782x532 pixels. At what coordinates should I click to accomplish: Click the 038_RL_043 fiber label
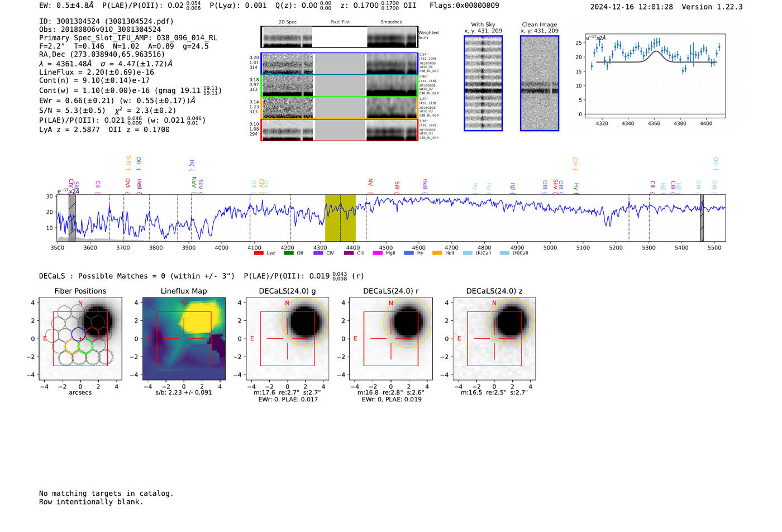(x=429, y=138)
